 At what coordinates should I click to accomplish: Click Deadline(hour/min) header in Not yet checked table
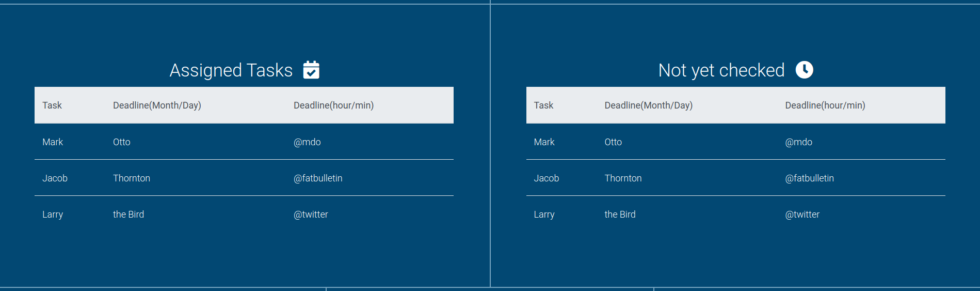point(825,105)
